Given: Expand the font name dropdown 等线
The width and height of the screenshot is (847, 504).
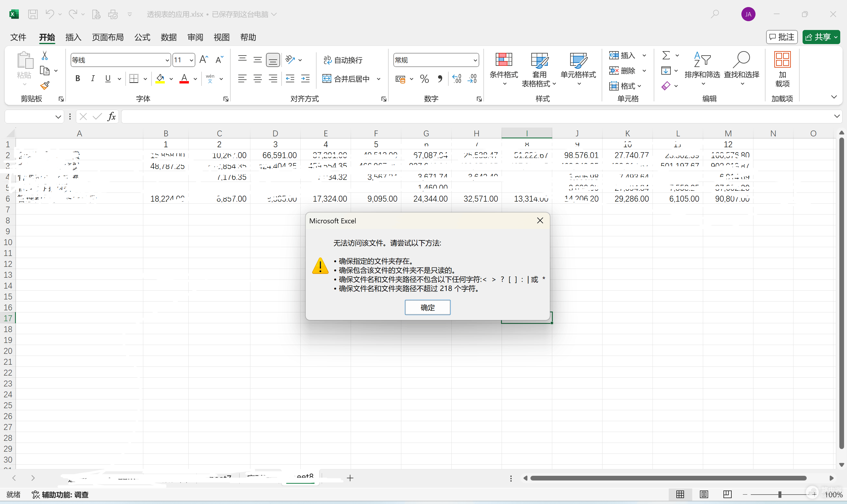Looking at the screenshot, I should tap(167, 60).
